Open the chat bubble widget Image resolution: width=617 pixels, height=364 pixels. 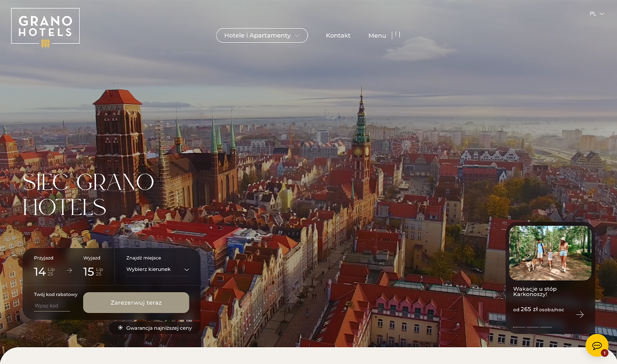[x=596, y=345]
